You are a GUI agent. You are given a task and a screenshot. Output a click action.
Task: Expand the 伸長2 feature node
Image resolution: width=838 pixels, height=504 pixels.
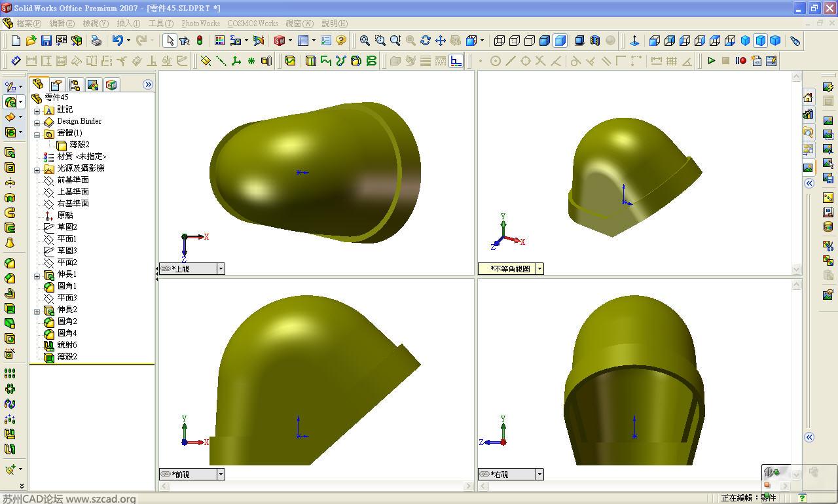point(37,311)
